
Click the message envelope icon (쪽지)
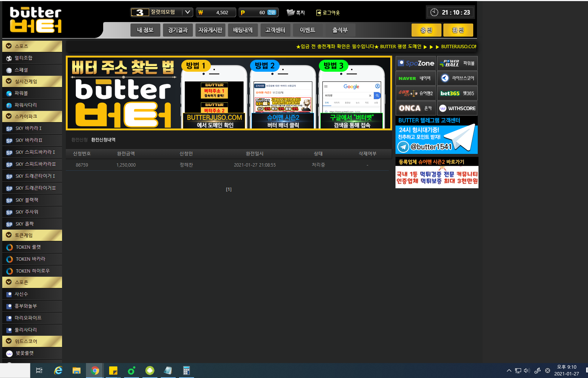click(x=290, y=12)
